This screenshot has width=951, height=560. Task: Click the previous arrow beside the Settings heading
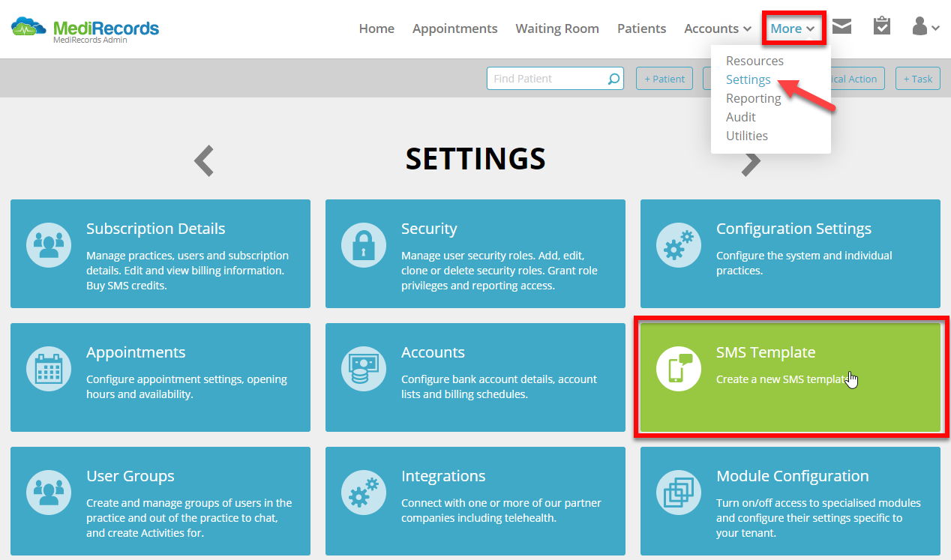pyautogui.click(x=204, y=160)
